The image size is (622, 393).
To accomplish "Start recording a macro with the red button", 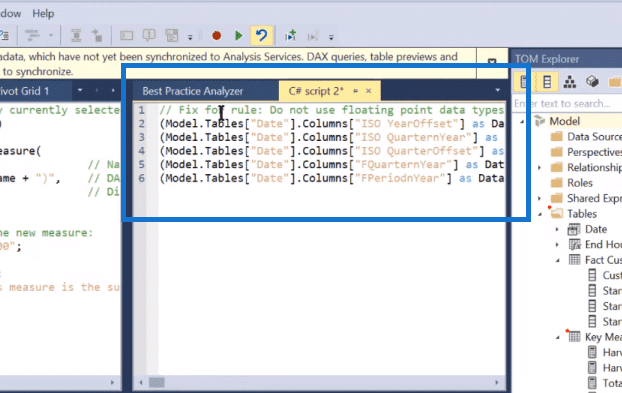I will 217,36.
